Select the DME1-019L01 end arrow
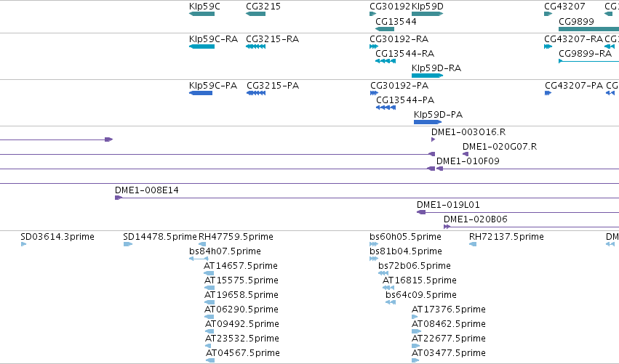Viewport: 619px width, 364px height. coord(421,213)
